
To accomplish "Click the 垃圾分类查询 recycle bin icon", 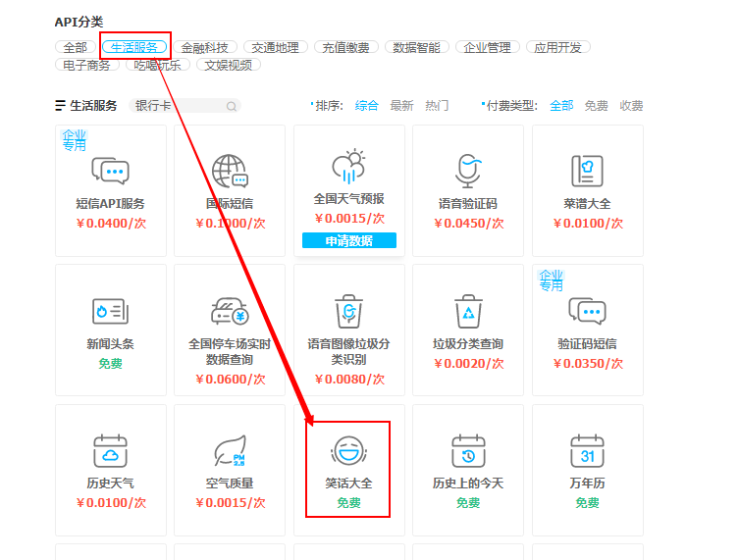I will click(468, 311).
